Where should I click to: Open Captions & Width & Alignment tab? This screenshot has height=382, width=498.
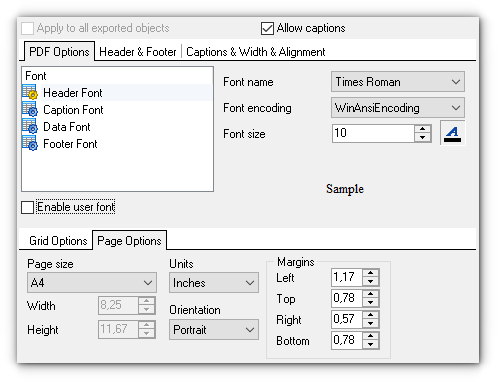pyautogui.click(x=255, y=52)
